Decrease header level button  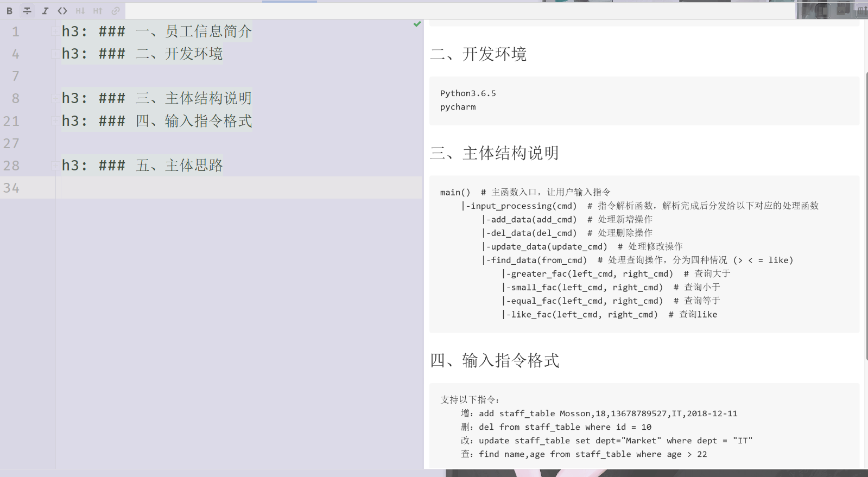pos(80,11)
